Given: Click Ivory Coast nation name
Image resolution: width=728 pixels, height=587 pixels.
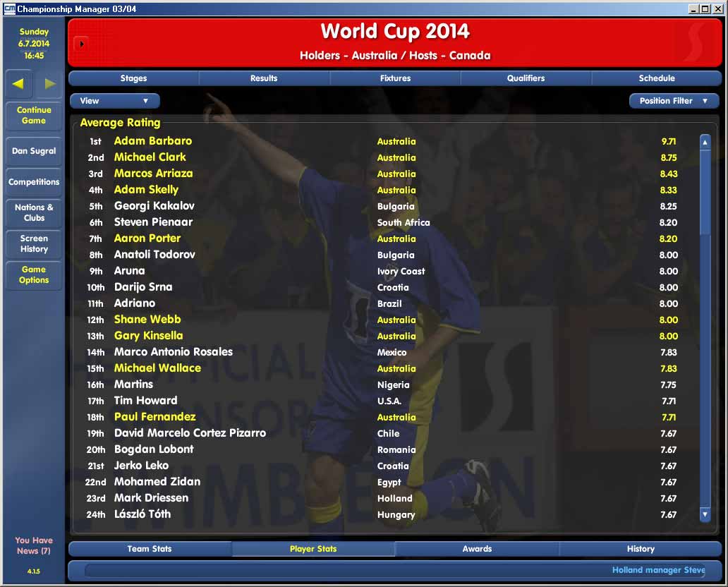Looking at the screenshot, I should click(x=401, y=271).
